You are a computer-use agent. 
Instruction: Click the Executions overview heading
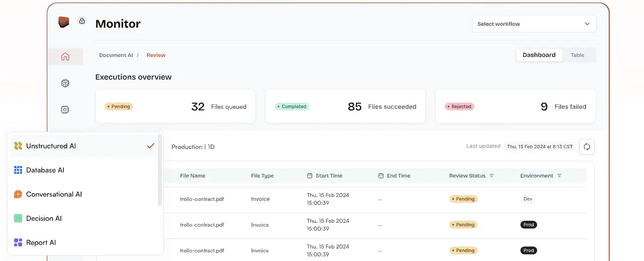133,77
